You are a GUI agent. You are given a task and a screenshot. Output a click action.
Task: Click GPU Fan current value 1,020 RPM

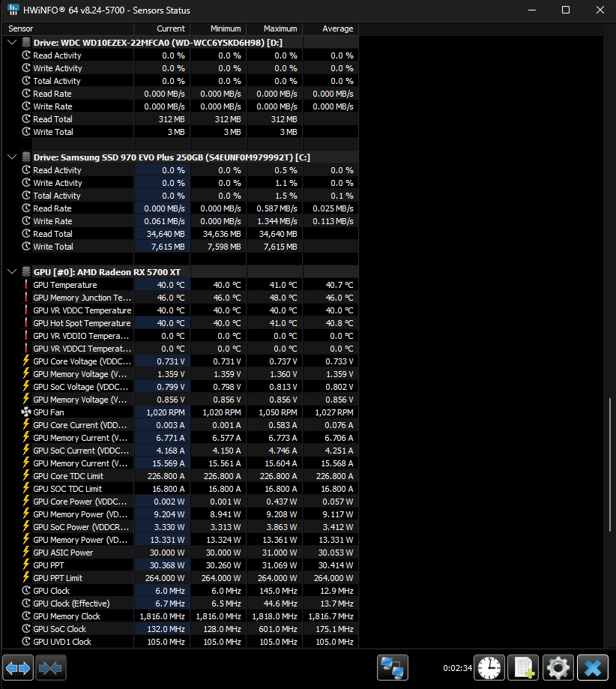(166, 412)
